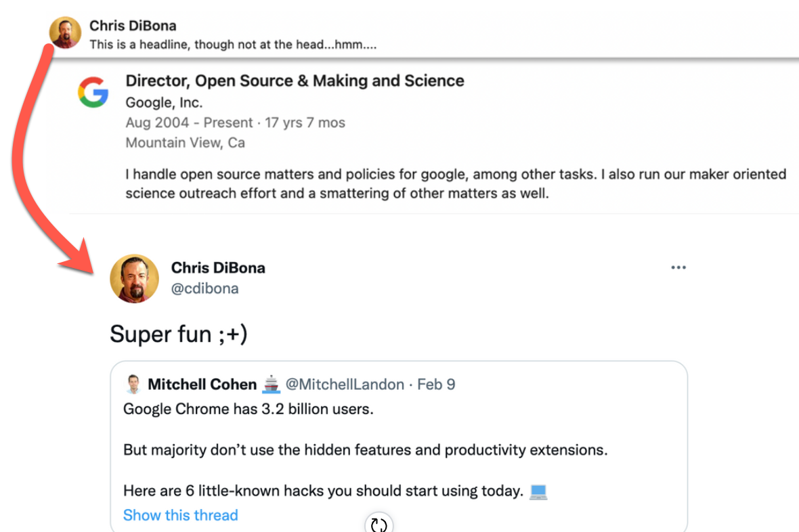Open the @cdibona handle link
Image resolution: width=799 pixels, height=532 pixels.
[205, 288]
